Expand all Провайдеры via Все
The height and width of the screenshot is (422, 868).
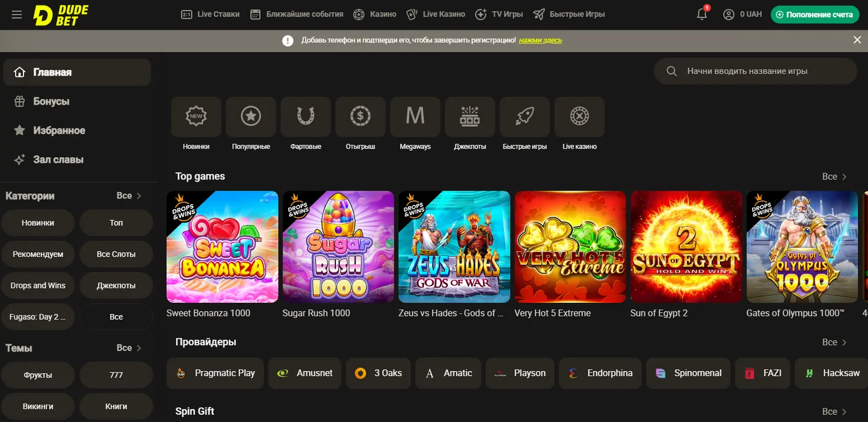[x=835, y=343]
